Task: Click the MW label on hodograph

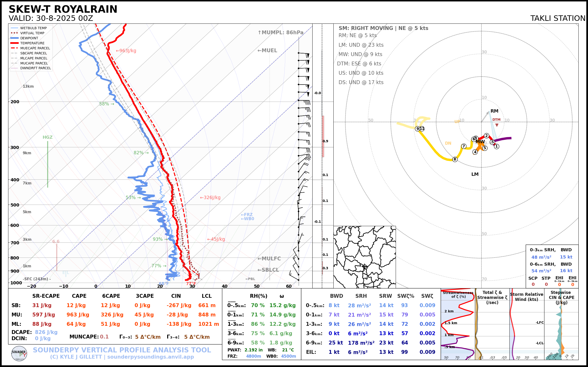Action: tap(480, 142)
